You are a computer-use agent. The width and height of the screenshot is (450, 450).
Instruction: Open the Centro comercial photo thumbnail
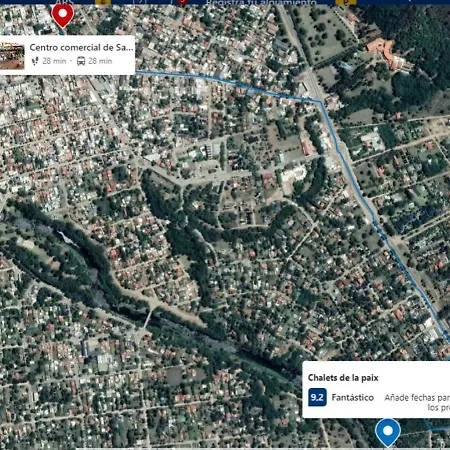click(x=12, y=56)
